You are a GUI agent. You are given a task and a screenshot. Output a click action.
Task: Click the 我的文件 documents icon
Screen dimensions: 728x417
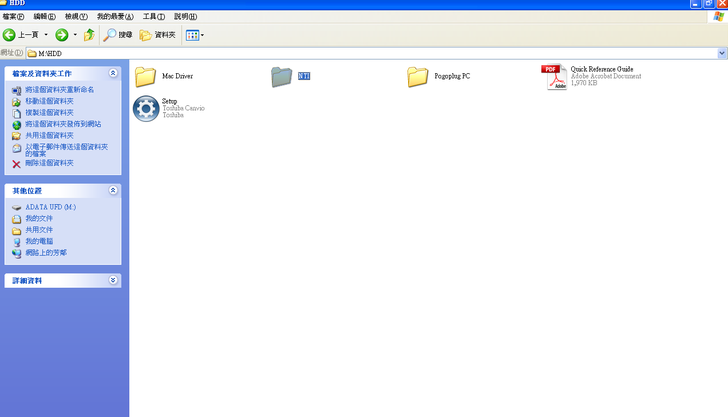click(x=16, y=219)
